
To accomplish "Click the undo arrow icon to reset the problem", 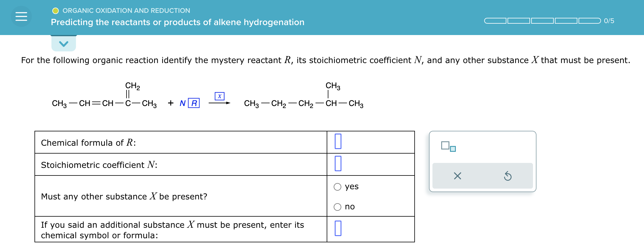I will (x=508, y=175).
